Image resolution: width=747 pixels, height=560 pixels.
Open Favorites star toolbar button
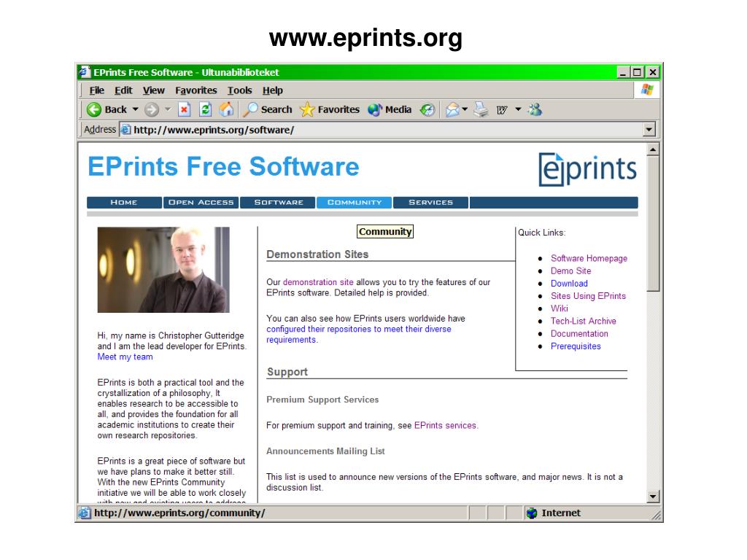click(330, 109)
